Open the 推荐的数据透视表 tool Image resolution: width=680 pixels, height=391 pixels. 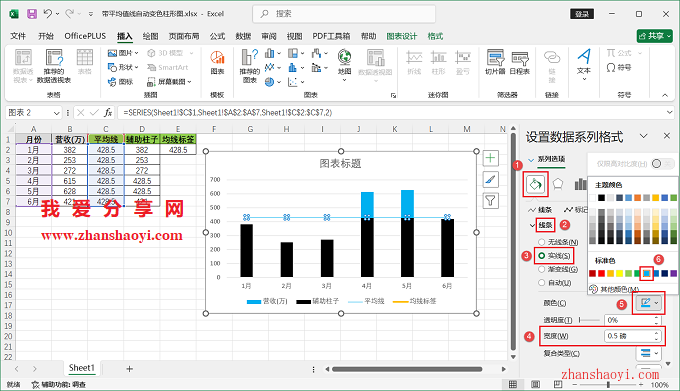tap(54, 66)
